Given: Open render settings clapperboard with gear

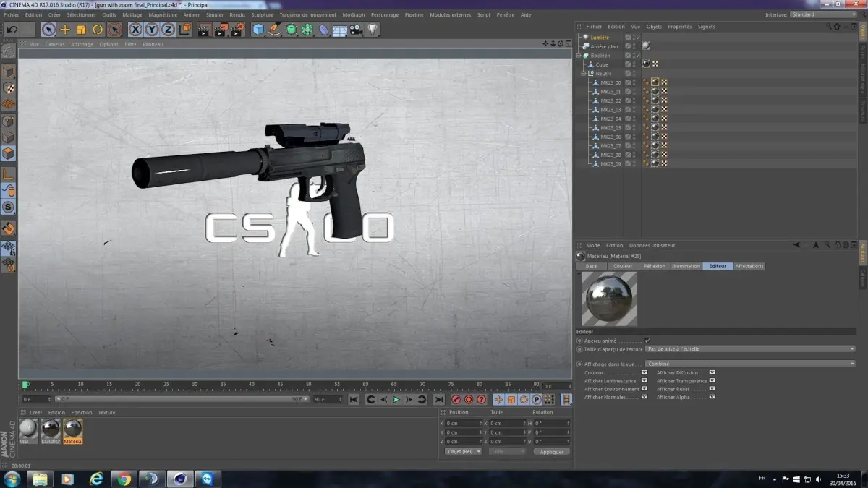Looking at the screenshot, I should pyautogui.click(x=238, y=30).
